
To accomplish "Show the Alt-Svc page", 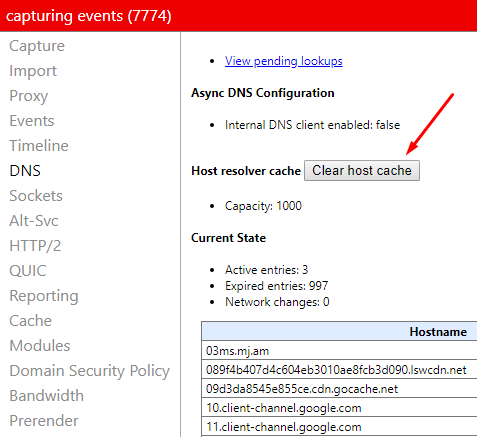I will [x=34, y=221].
